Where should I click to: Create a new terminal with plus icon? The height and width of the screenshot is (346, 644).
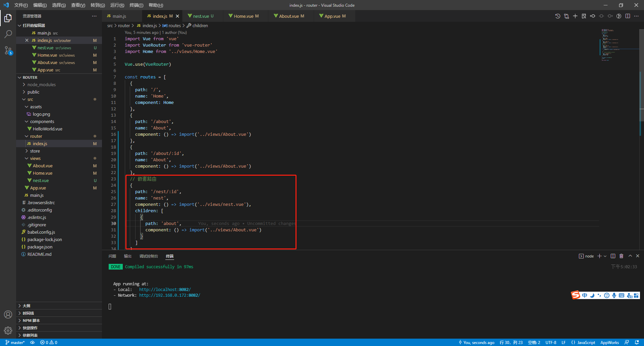(599, 256)
